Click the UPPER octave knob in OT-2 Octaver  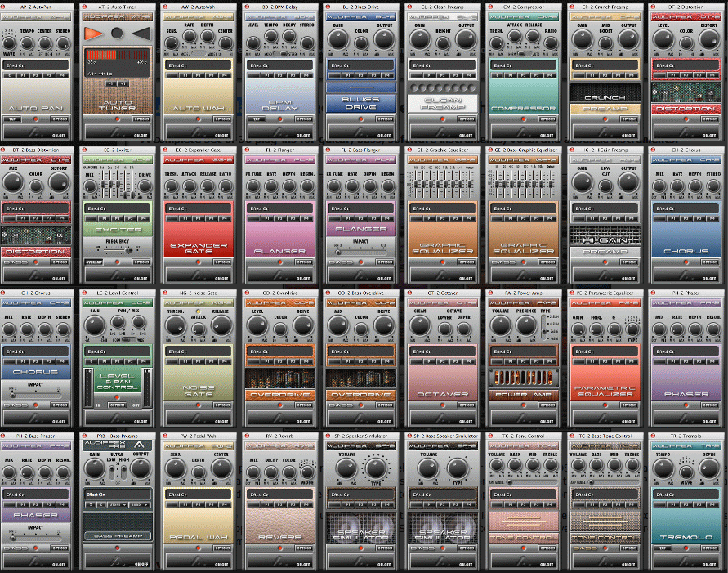pyautogui.click(x=464, y=329)
